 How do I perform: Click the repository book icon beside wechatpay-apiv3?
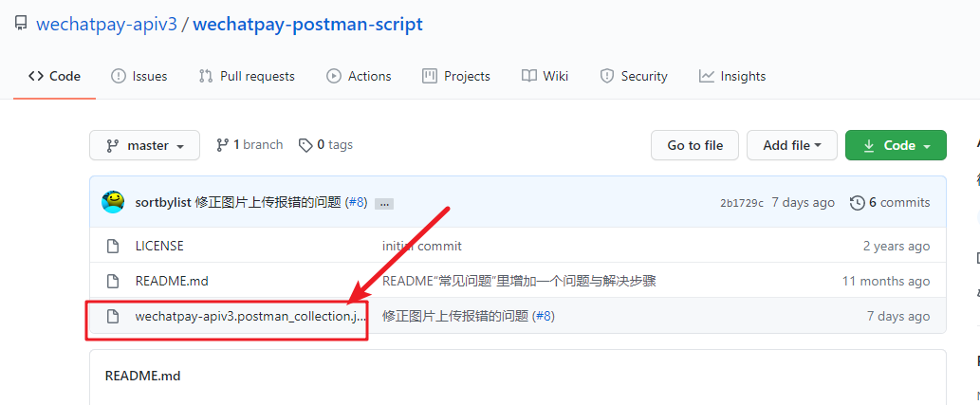21,25
